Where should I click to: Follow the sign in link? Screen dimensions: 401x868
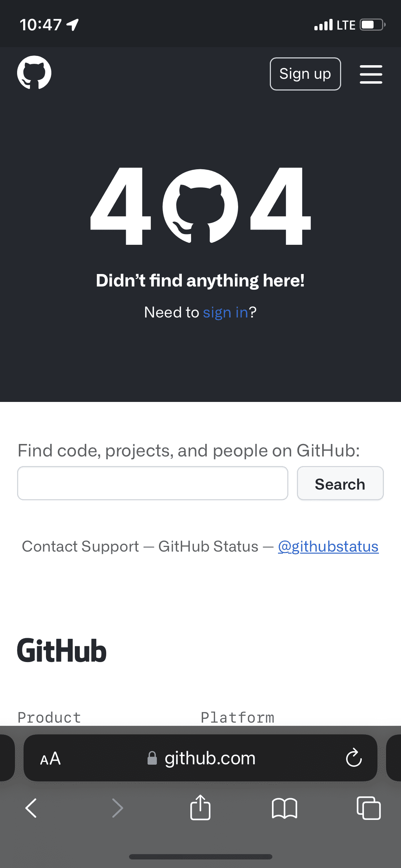point(225,312)
